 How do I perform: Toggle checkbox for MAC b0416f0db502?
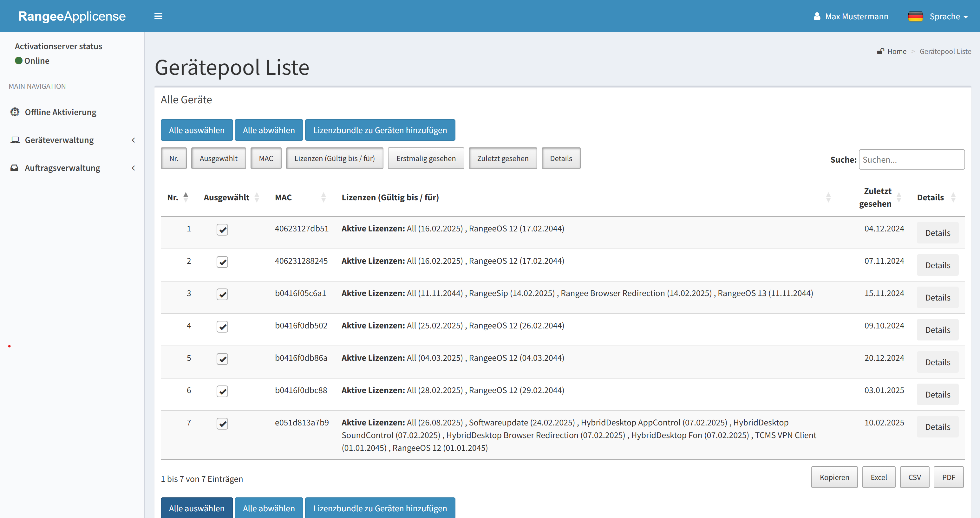click(222, 327)
